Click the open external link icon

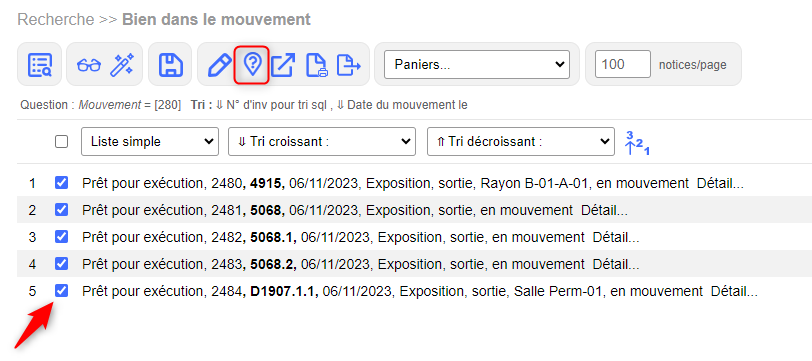(x=283, y=65)
